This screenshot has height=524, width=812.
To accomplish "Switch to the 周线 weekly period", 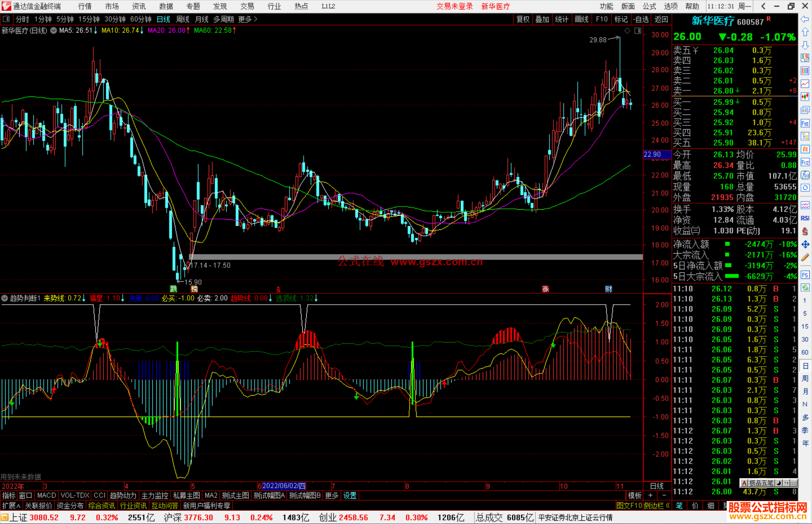I will click(x=183, y=19).
